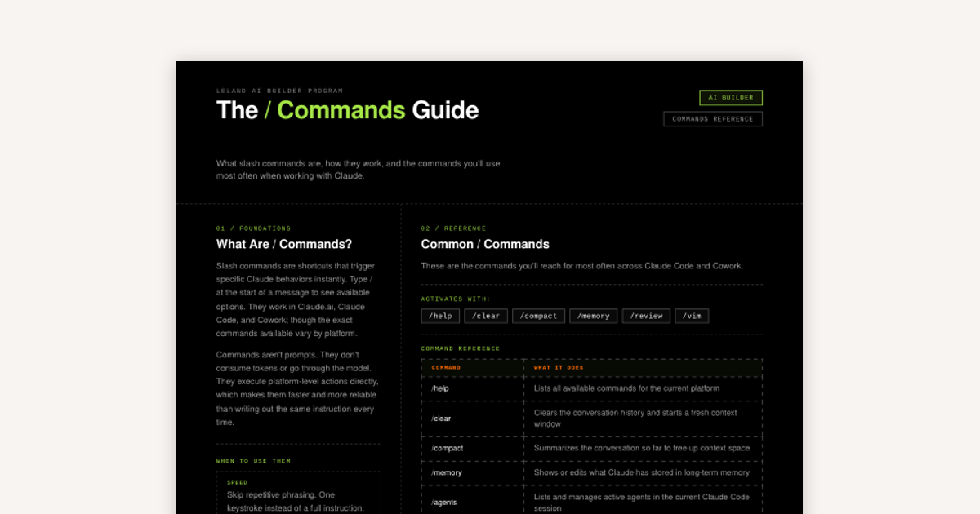Screen dimensions: 980x514
Task: Click the 'SPEED' card label
Action: [238, 482]
